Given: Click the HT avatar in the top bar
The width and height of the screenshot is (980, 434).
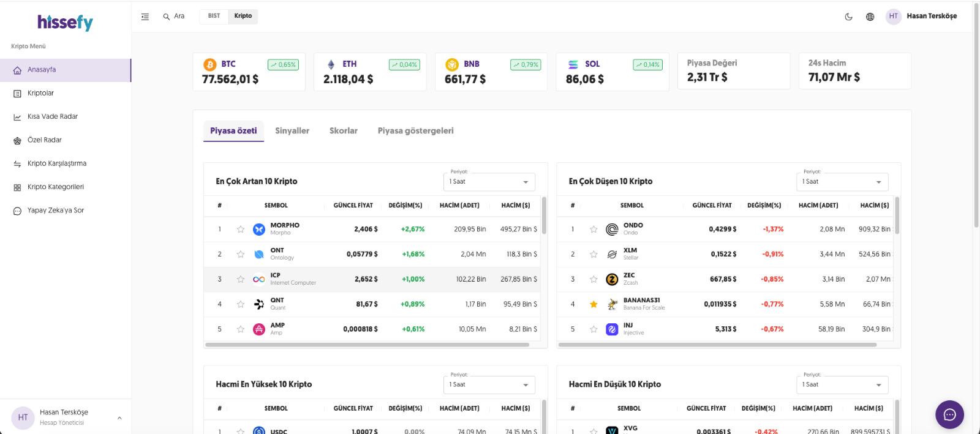Looking at the screenshot, I should pos(894,17).
